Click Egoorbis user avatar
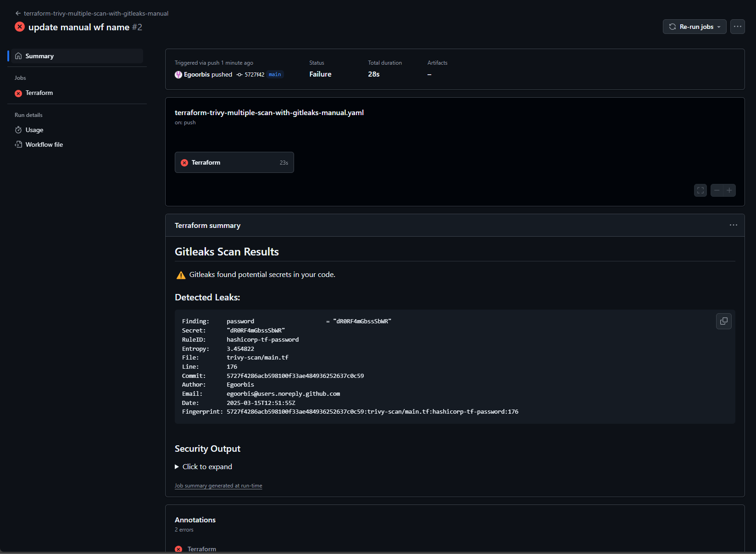The width and height of the screenshot is (756, 554). [178, 75]
